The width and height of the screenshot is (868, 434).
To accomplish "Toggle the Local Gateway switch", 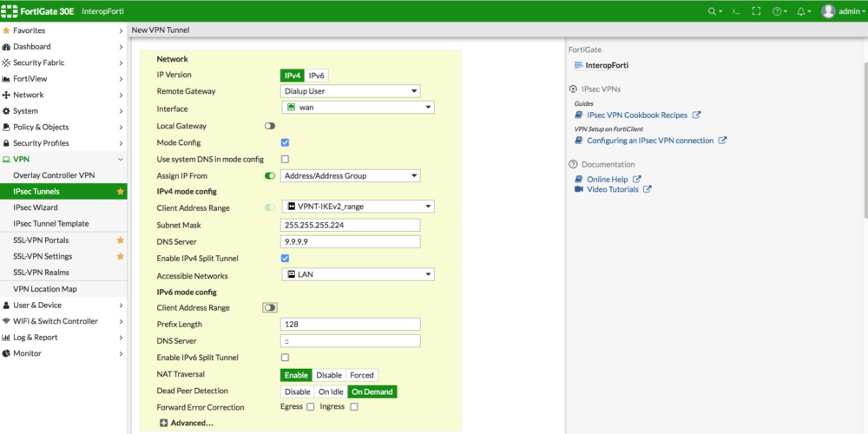I will (x=269, y=126).
